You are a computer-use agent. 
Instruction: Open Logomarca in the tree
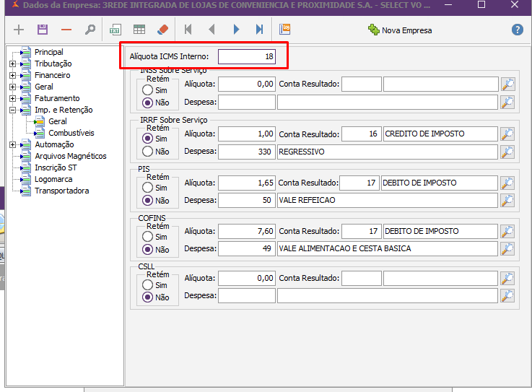point(53,179)
